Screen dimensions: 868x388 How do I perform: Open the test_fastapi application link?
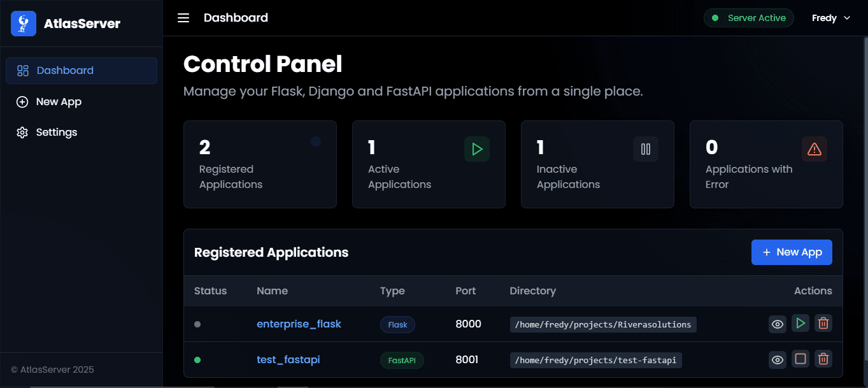tap(288, 360)
